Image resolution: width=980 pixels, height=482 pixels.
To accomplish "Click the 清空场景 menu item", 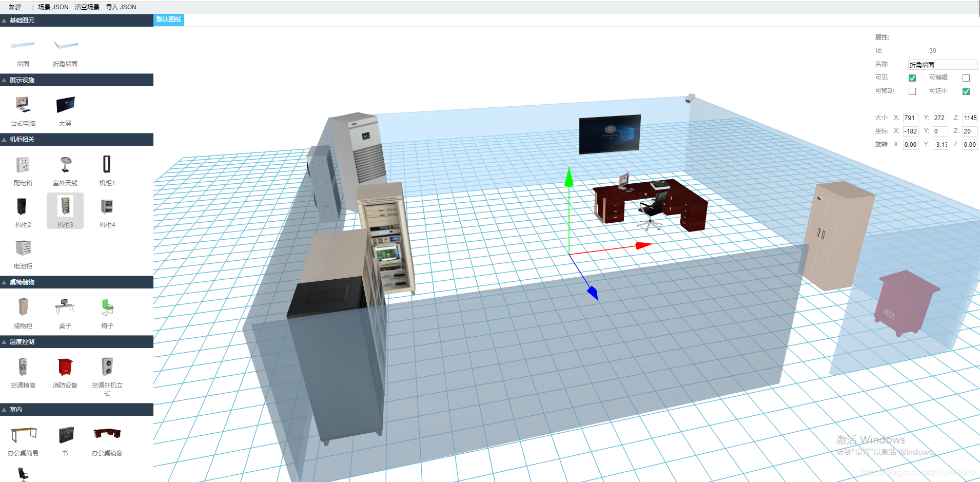I will (x=87, y=7).
